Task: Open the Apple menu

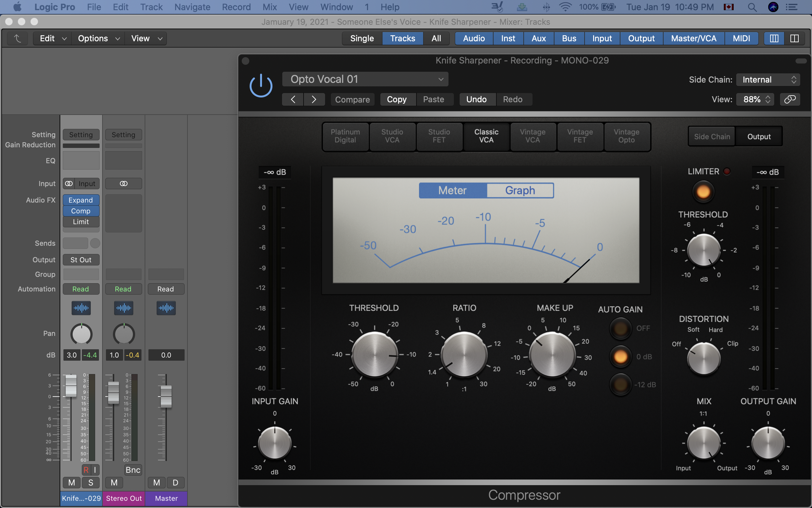Action: 17,7
